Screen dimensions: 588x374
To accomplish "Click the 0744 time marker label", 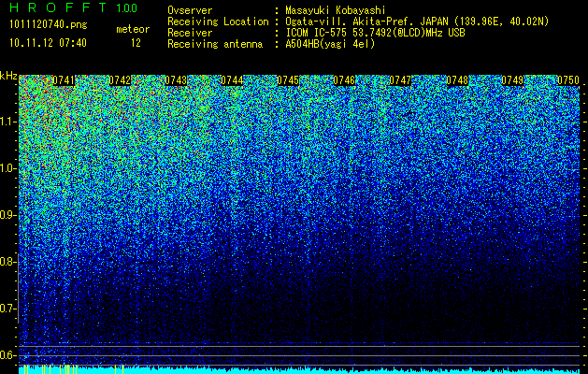I will [x=232, y=80].
